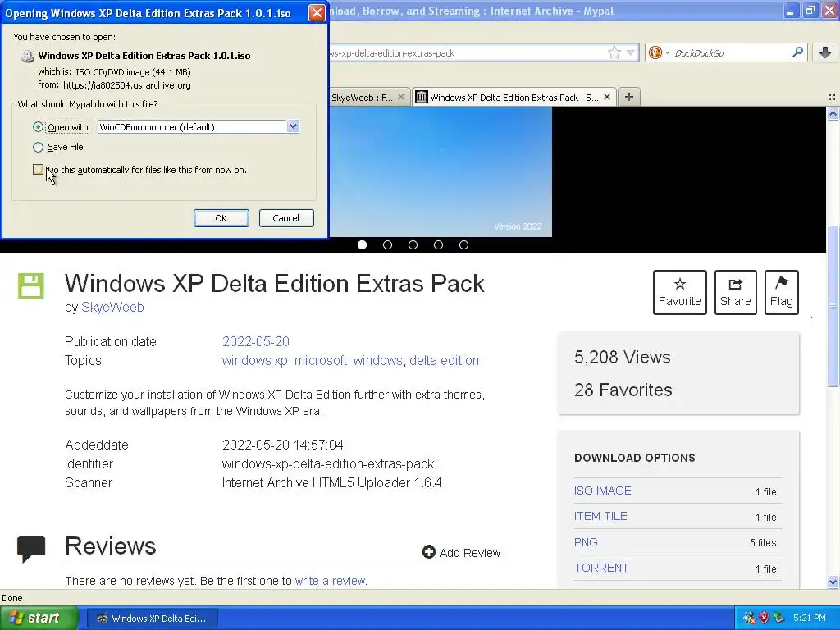
Task: Click Add Review plus icon
Action: point(428,552)
